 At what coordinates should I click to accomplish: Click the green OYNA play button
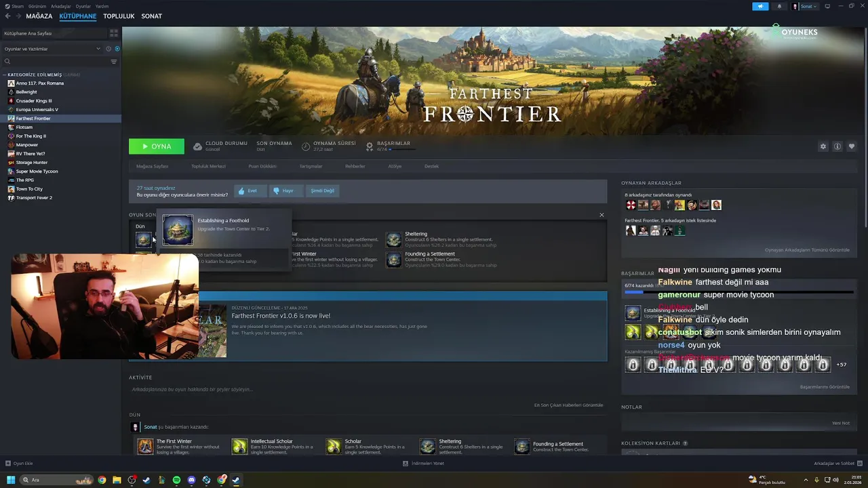[157, 146]
